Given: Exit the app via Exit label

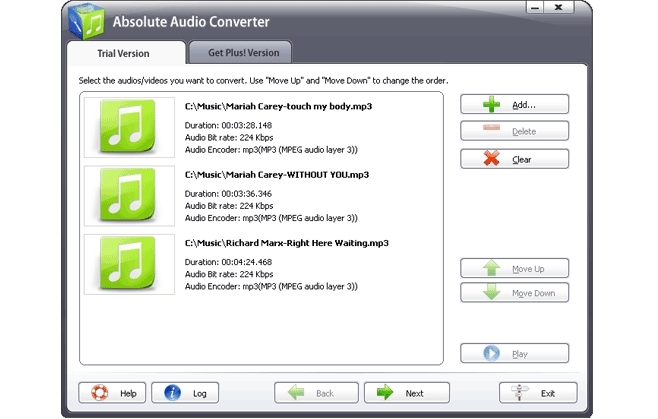Looking at the screenshot, I should [548, 394].
